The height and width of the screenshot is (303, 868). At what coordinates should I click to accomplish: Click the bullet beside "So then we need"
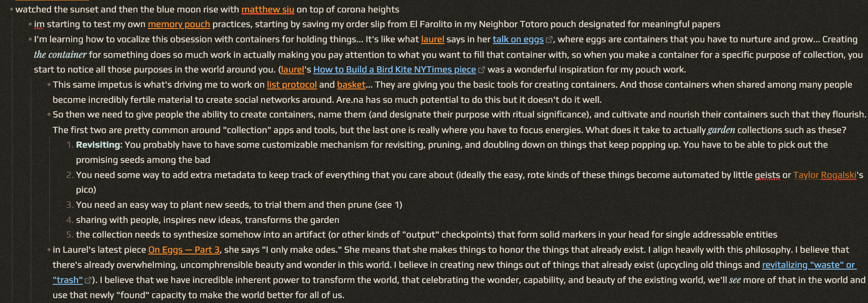coord(48,114)
